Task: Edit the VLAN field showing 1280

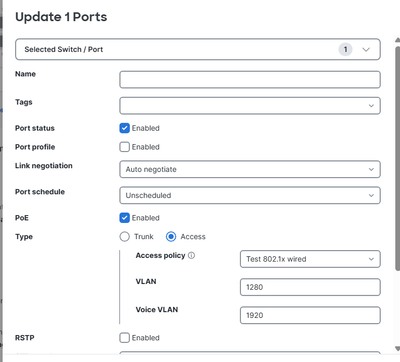Action: 310,287
